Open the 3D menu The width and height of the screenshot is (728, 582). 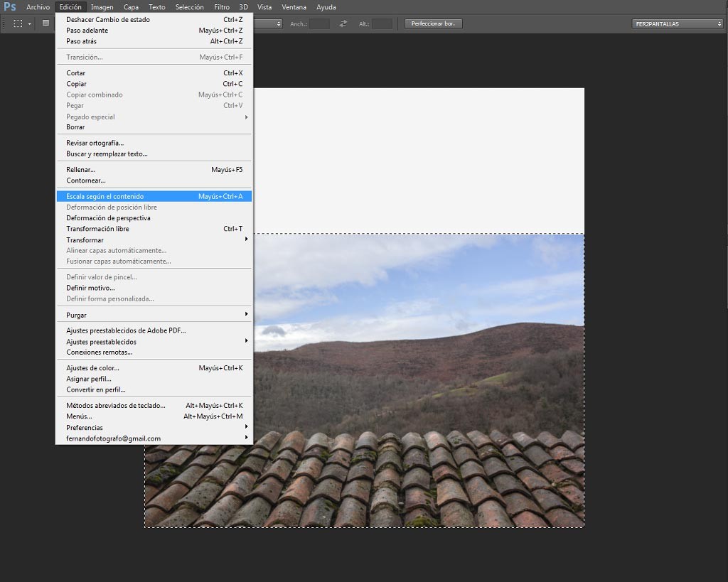[x=243, y=7]
